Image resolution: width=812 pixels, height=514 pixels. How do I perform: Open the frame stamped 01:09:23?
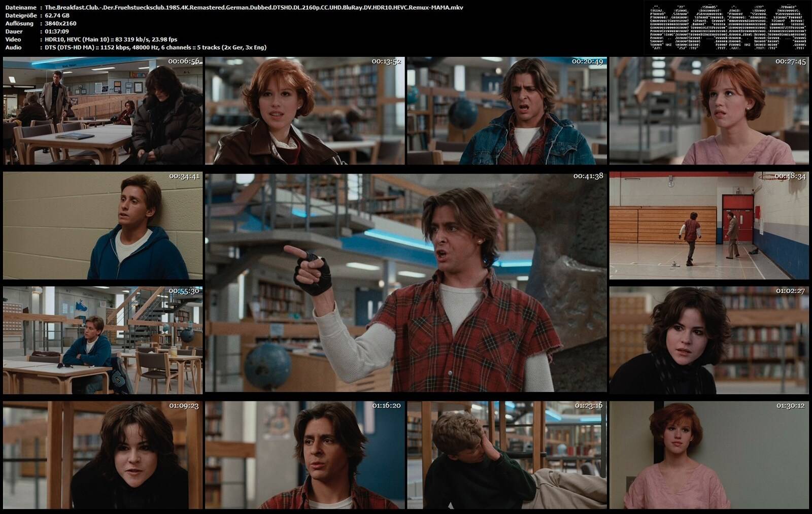(103, 455)
